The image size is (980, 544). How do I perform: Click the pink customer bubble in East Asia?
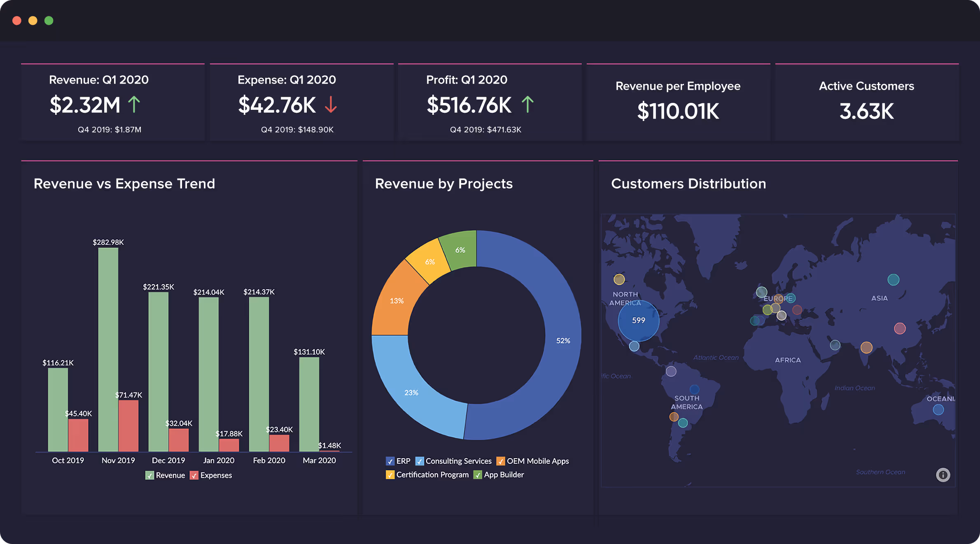900,328
